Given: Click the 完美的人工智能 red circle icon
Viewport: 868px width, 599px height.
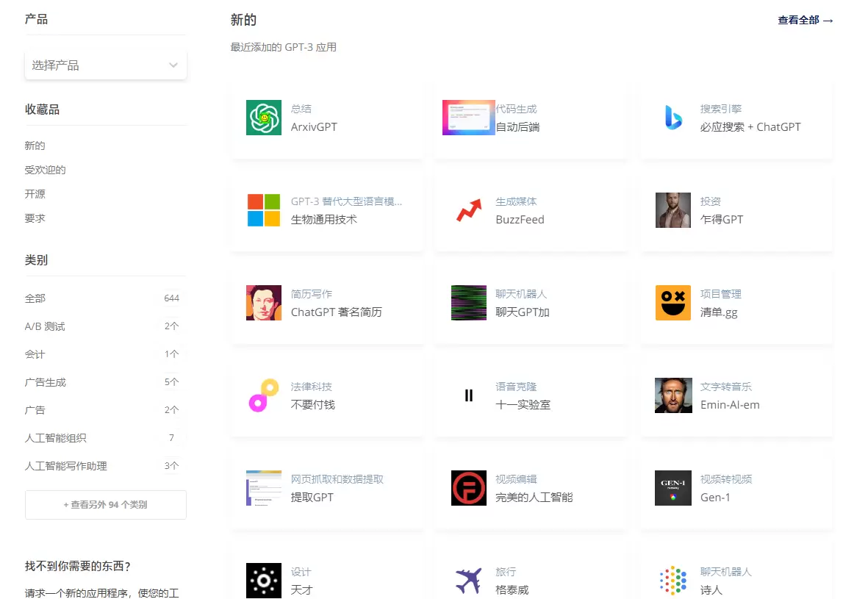Looking at the screenshot, I should tap(468, 488).
